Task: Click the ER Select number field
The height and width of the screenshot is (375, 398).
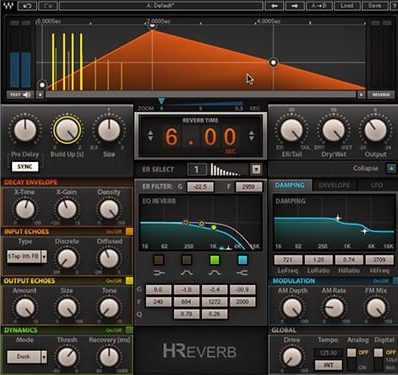Action: click(x=197, y=169)
